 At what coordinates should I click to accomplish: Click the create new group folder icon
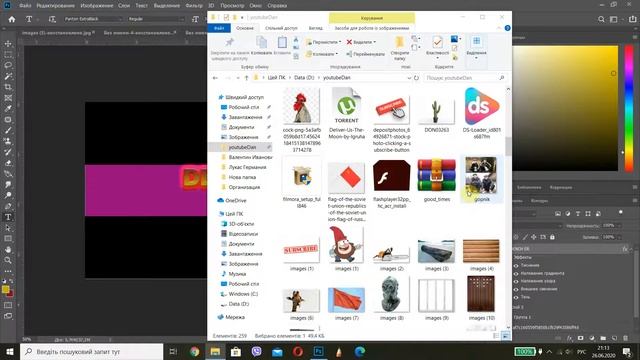point(603,338)
